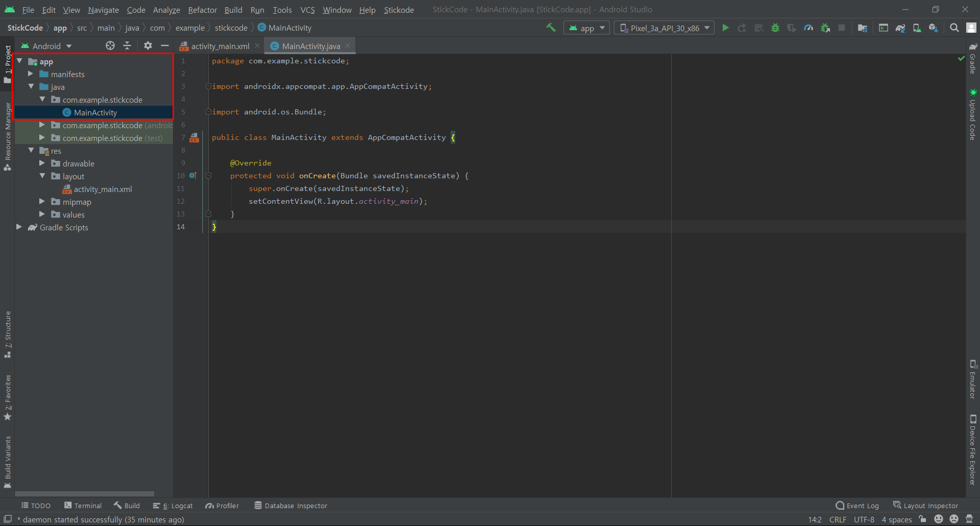The height and width of the screenshot is (526, 980).
Task: Click the Project panel horizontal scrollbar
Action: point(85,494)
